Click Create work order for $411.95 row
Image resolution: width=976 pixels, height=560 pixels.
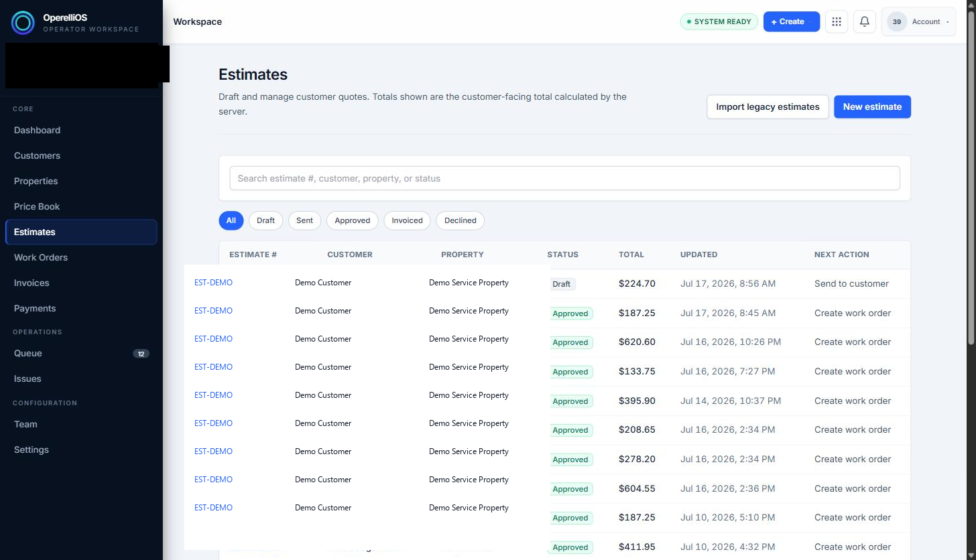point(853,547)
